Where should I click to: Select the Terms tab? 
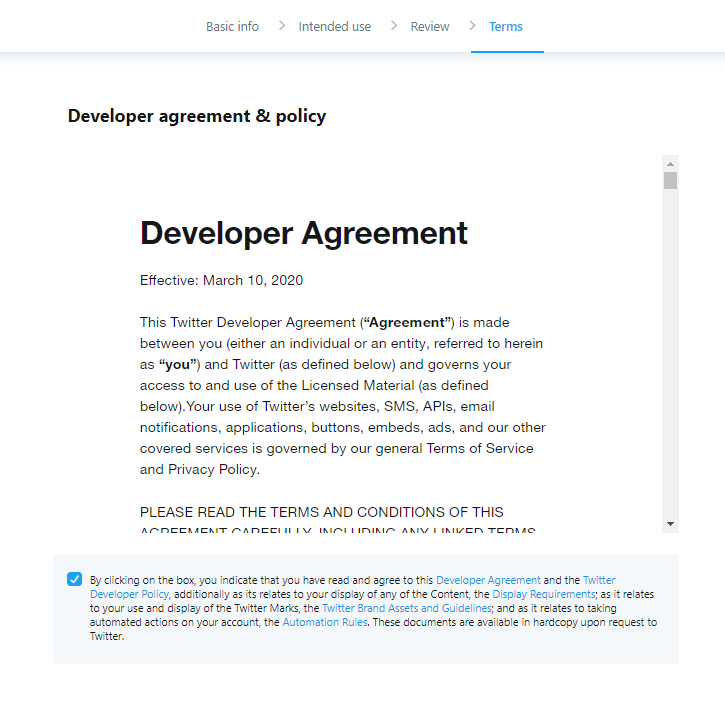tap(505, 27)
